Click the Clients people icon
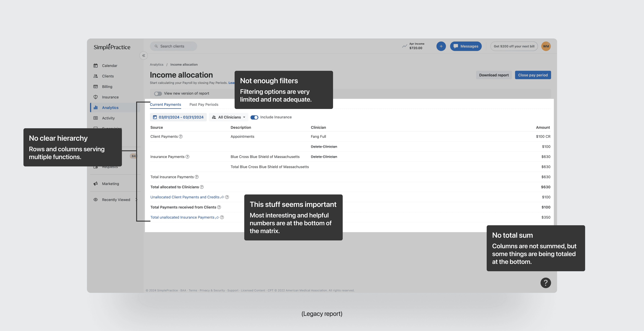This screenshot has width=644, height=331. (x=96, y=76)
